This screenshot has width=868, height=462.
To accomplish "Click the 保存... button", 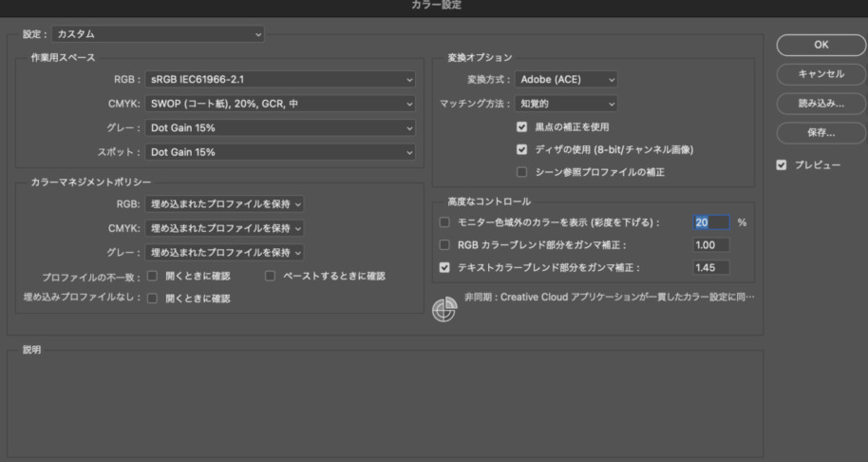I will click(x=821, y=133).
